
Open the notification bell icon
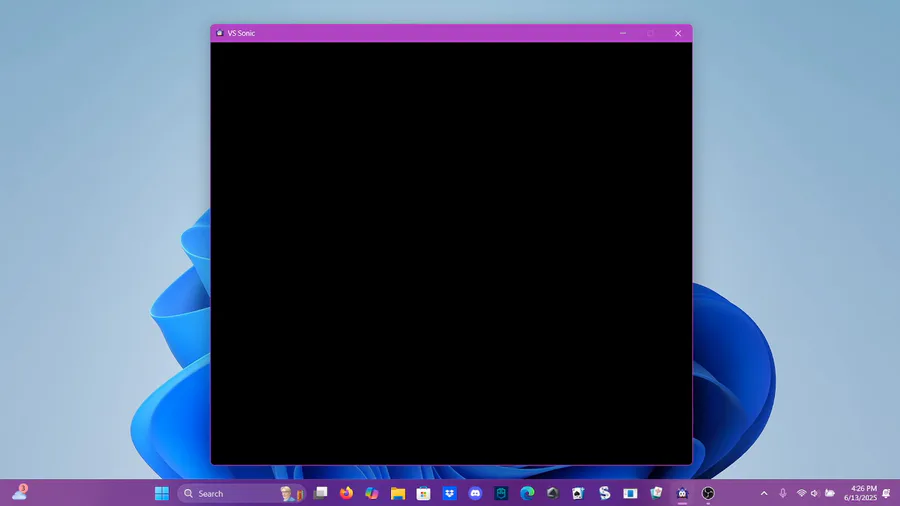[887, 493]
